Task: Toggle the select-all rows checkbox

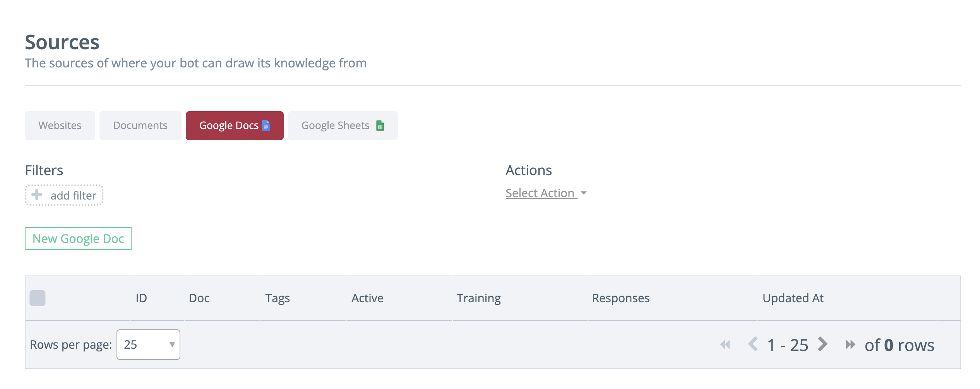Action: (38, 298)
